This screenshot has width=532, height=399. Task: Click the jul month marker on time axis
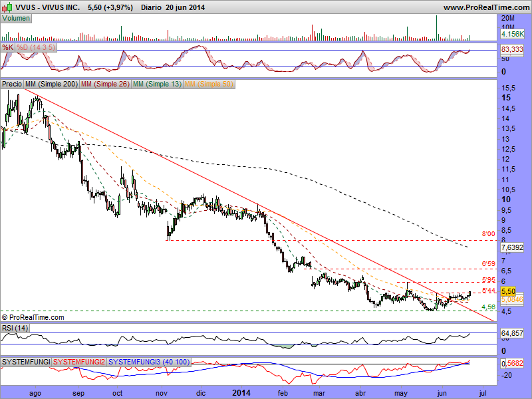click(483, 393)
